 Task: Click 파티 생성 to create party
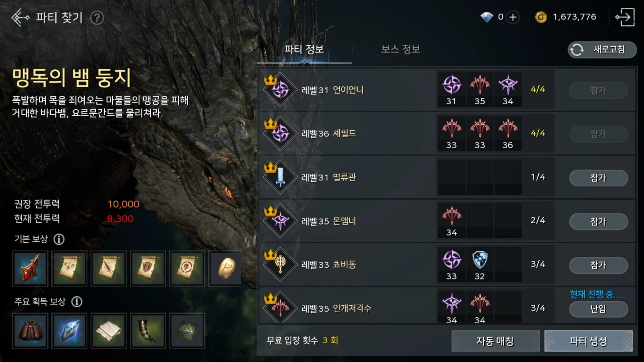coord(588,341)
